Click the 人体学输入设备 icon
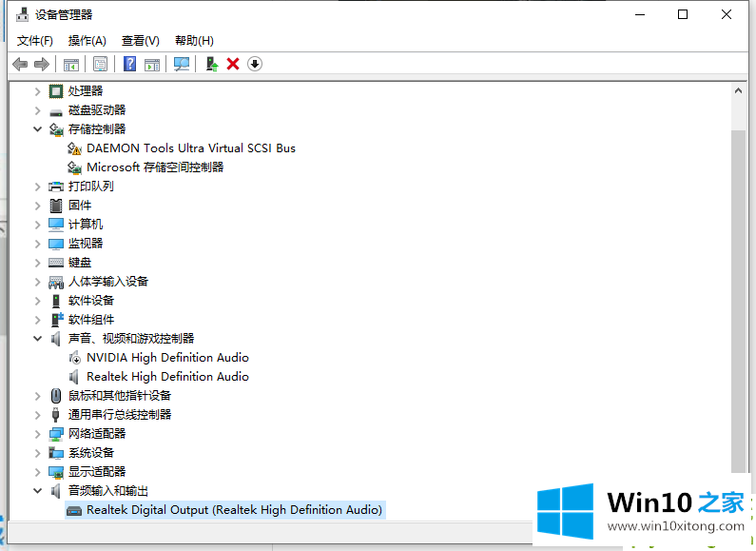Viewport: 756px width, 551px height. [x=56, y=283]
